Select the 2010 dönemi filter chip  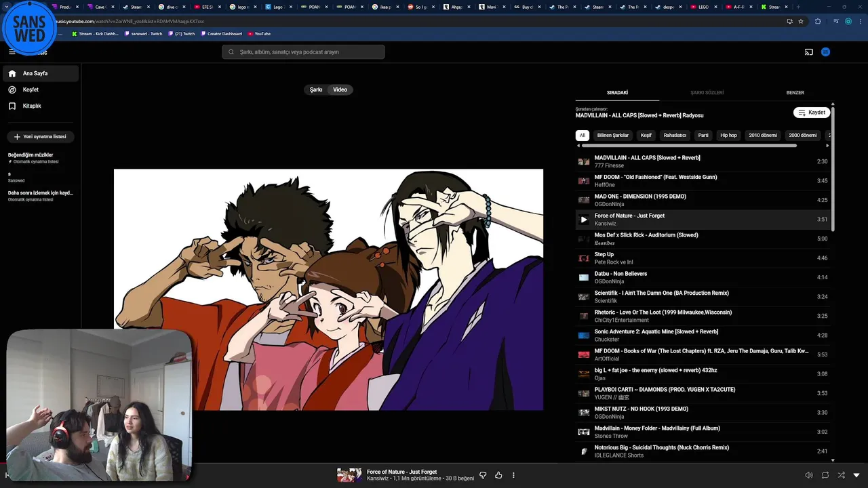pos(763,135)
